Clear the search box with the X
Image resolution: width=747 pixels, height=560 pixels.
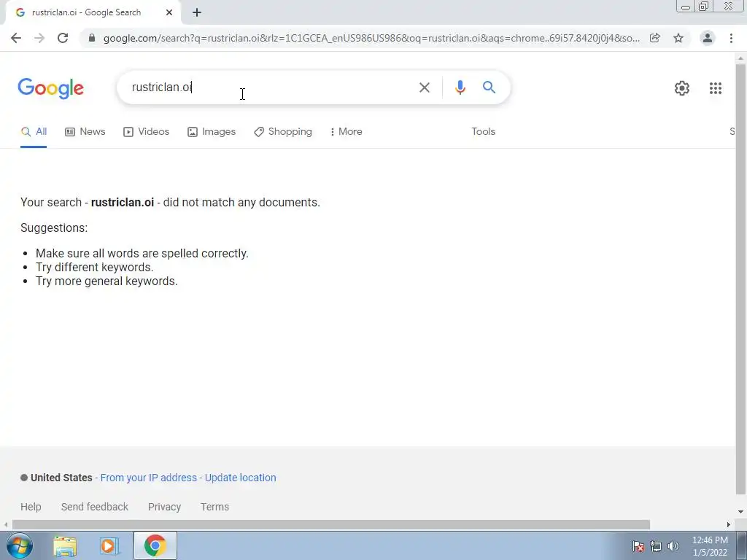(424, 87)
